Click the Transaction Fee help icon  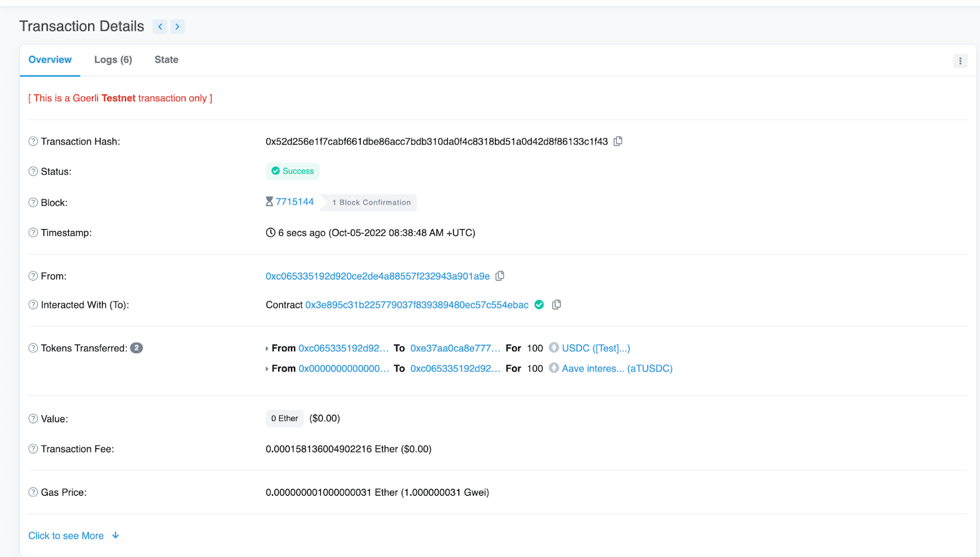pos(33,449)
